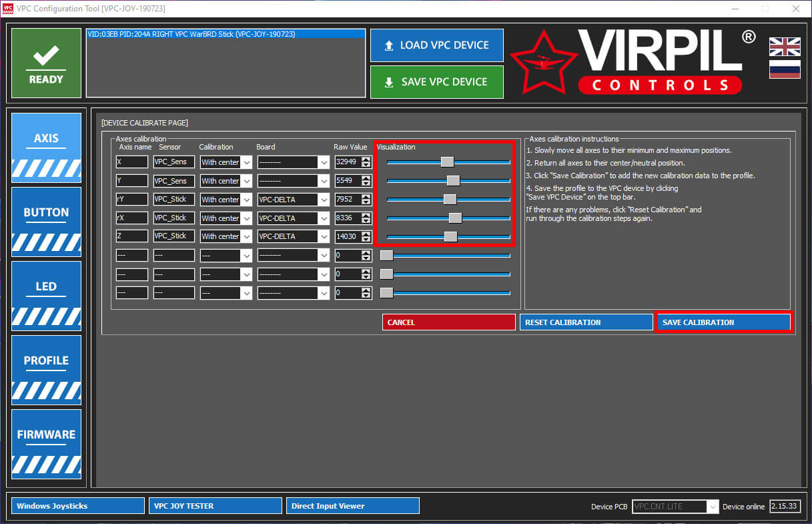Close the VPC Configuration Tool window
812x524 pixels.
[795, 9]
